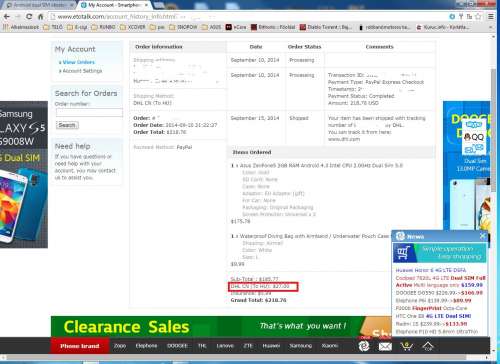
Task: Click the Clearance Sales banner
Action: pos(220,326)
